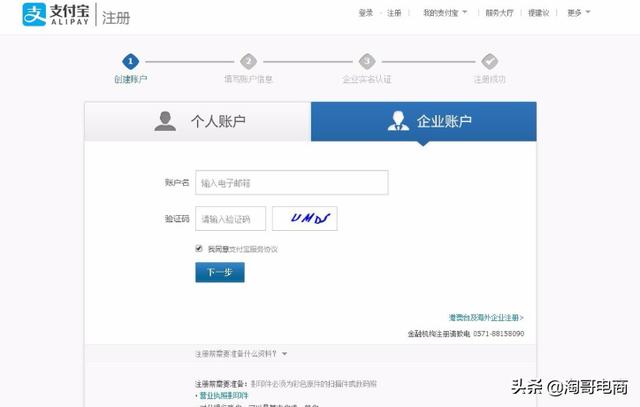Image resolution: width=640 pixels, height=407 pixels.
Task: Refresh the captcha image
Action: 305,218
